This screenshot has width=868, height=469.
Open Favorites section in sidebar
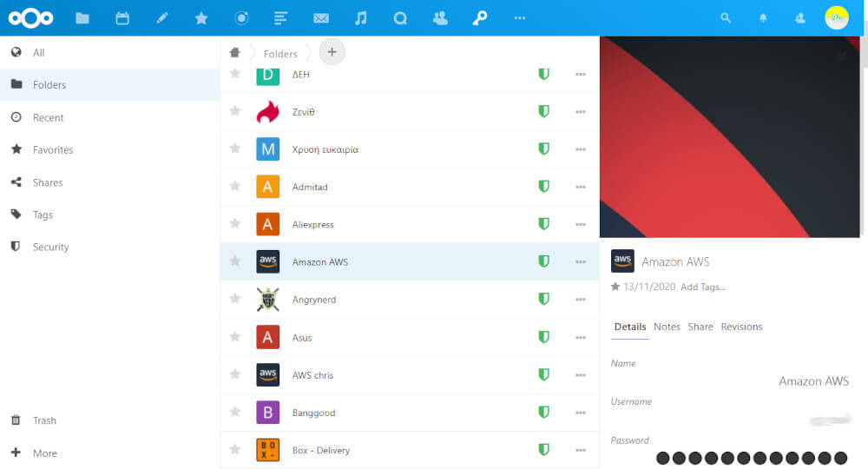coord(110,149)
